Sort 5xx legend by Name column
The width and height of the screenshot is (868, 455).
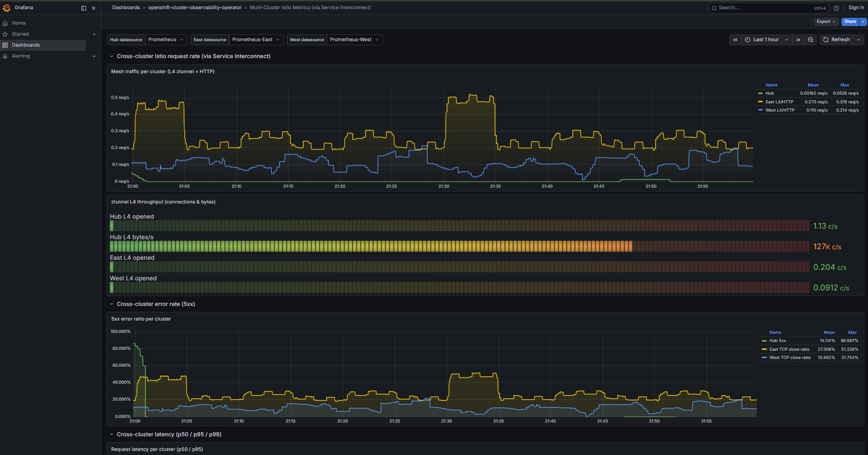click(775, 332)
